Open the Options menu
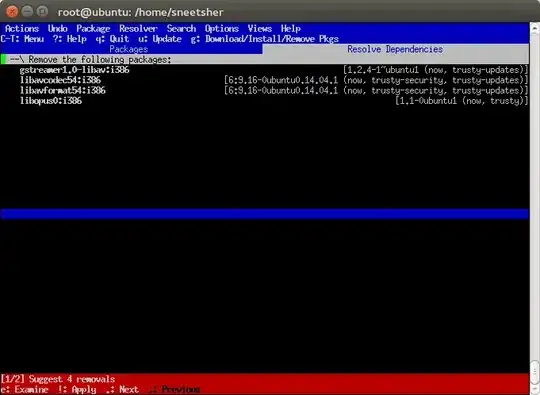 pos(222,29)
